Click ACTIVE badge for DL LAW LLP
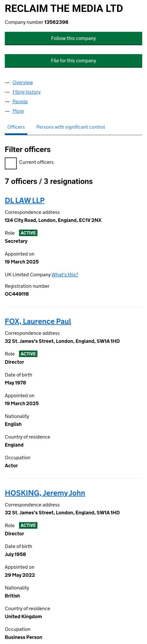Viewport: 147px width, 644px height. tap(28, 233)
